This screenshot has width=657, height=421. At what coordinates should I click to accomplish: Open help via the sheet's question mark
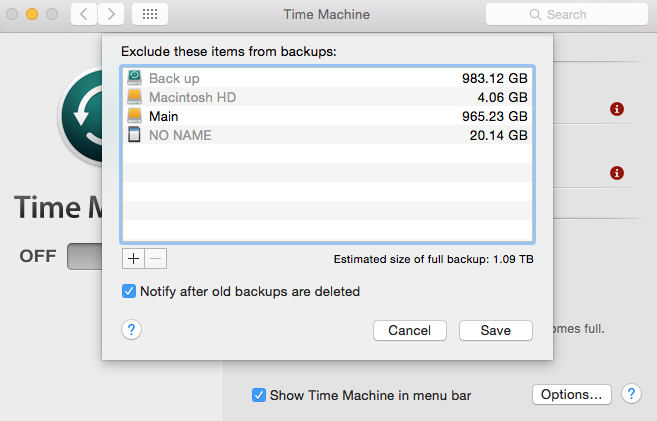click(132, 330)
